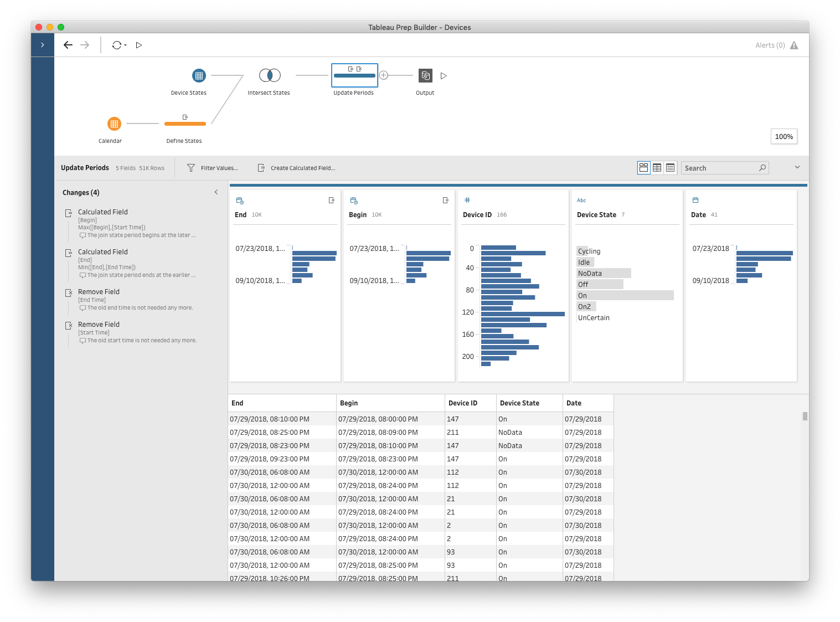Viewport: 840px width, 622px height.
Task: Open the refresh dropdown arrow
Action: tap(126, 45)
